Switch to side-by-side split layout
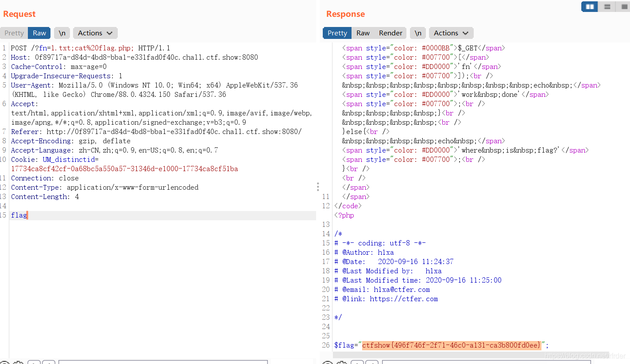The image size is (630, 364). 589,7
